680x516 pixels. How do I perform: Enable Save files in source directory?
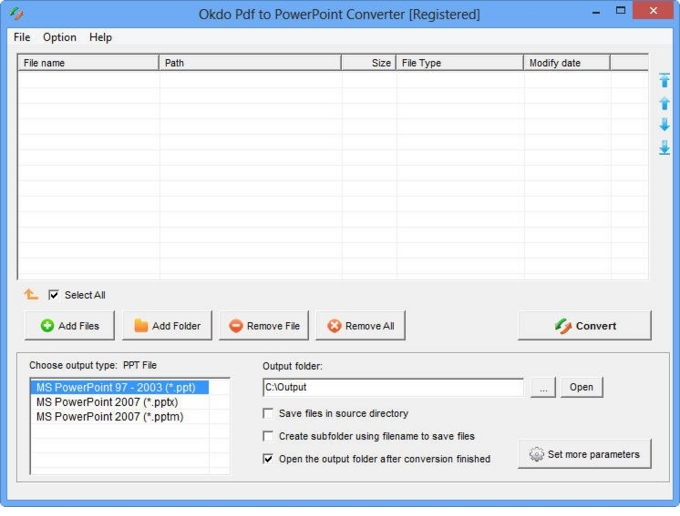(268, 413)
